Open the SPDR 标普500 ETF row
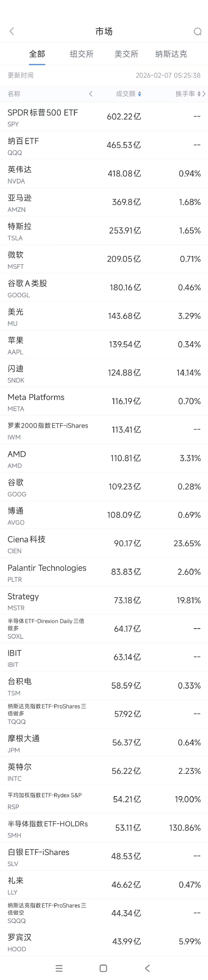 pyautogui.click(x=104, y=117)
